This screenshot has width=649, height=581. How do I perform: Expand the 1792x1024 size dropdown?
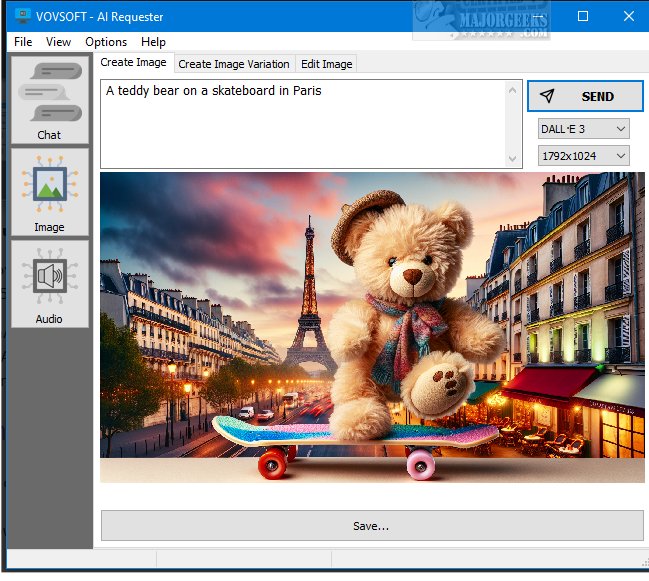584,156
